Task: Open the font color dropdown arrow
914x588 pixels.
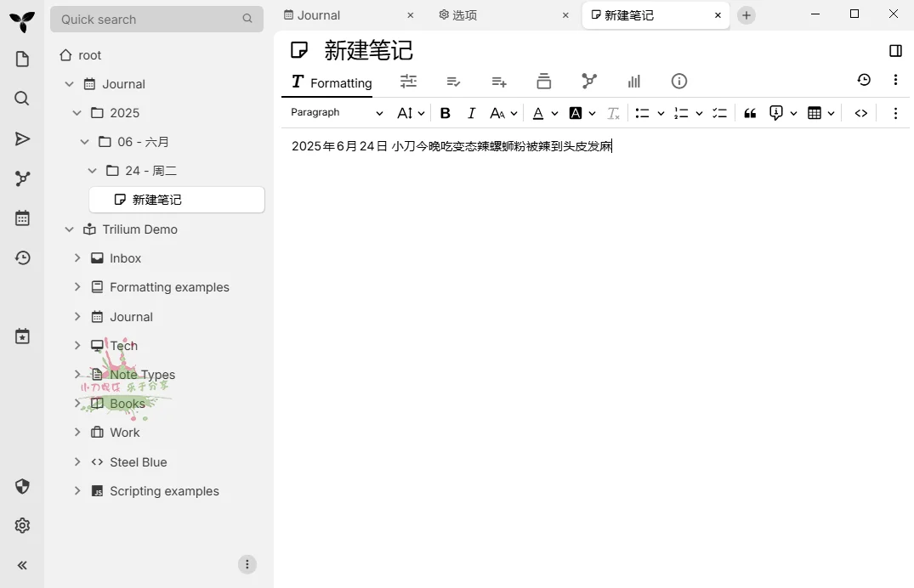Action: click(555, 112)
